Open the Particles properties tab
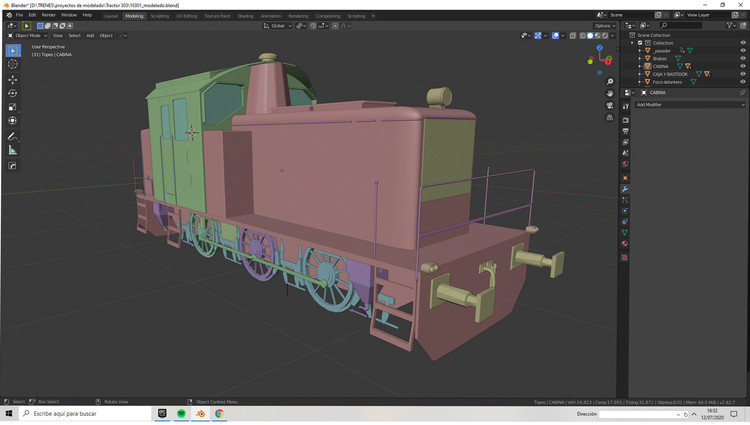 [x=625, y=200]
